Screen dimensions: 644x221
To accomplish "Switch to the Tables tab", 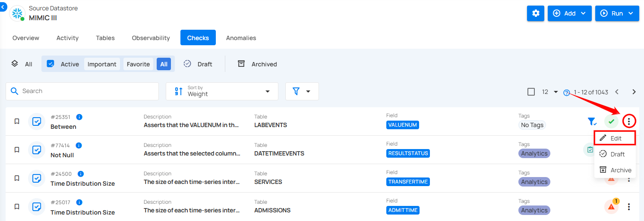I will pyautogui.click(x=105, y=38).
